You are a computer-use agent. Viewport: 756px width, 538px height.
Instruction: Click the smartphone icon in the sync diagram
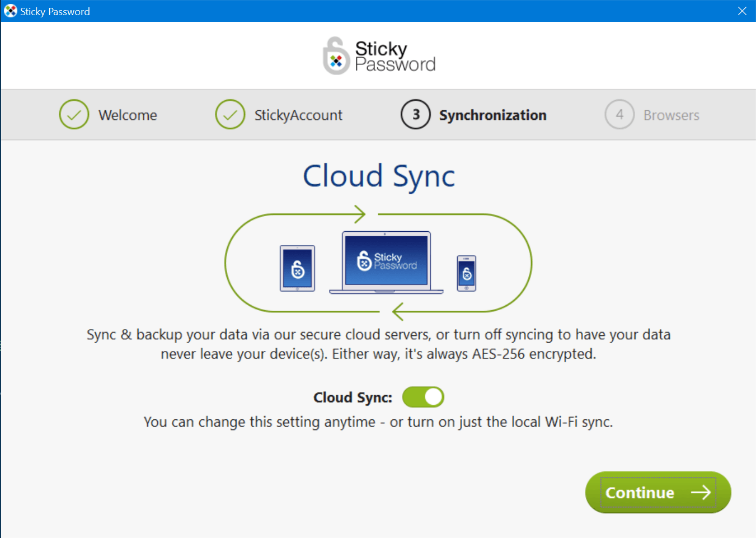pos(466,274)
